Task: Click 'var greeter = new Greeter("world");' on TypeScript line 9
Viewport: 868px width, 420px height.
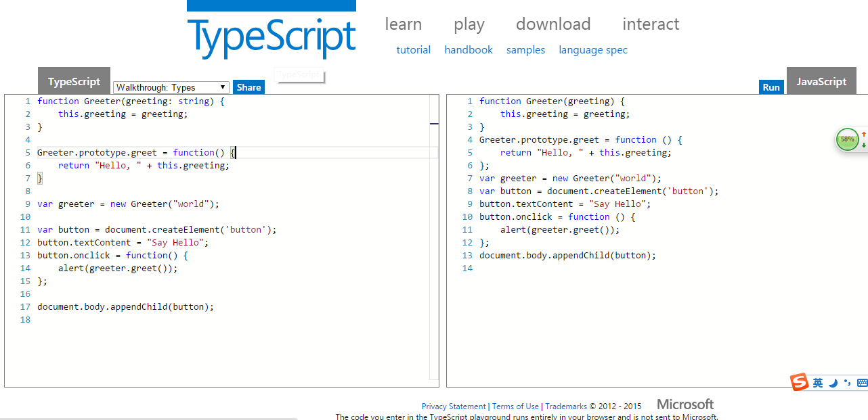Action: point(129,204)
